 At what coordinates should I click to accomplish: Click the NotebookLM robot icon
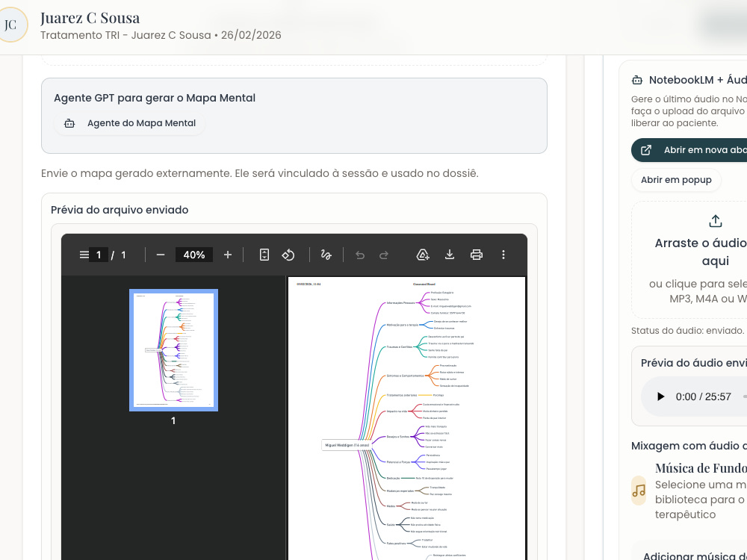click(637, 80)
